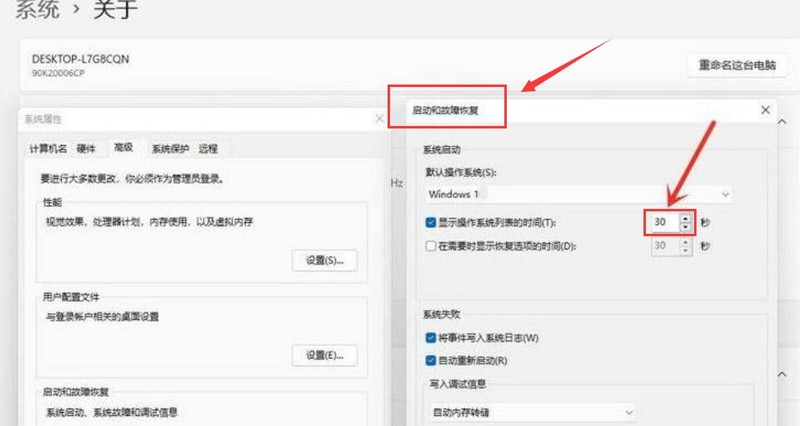Switch to the 计算机名 tab
The height and width of the screenshot is (426, 800).
47,149
